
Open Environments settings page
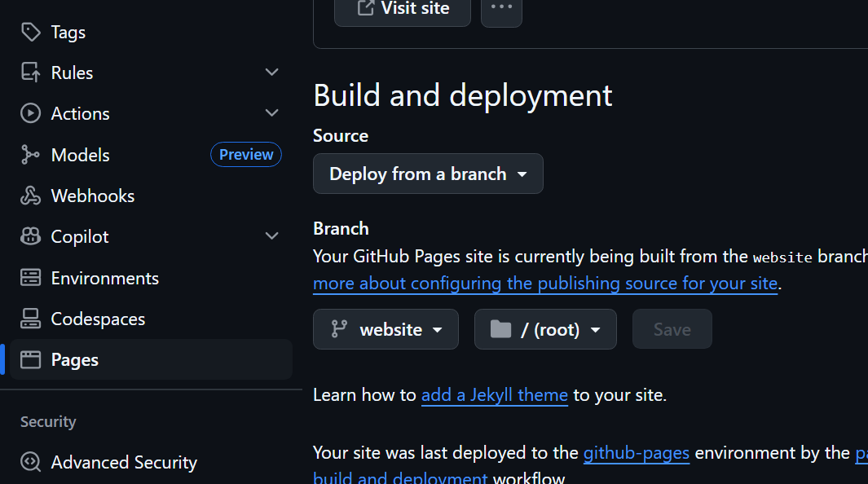[x=151, y=278]
